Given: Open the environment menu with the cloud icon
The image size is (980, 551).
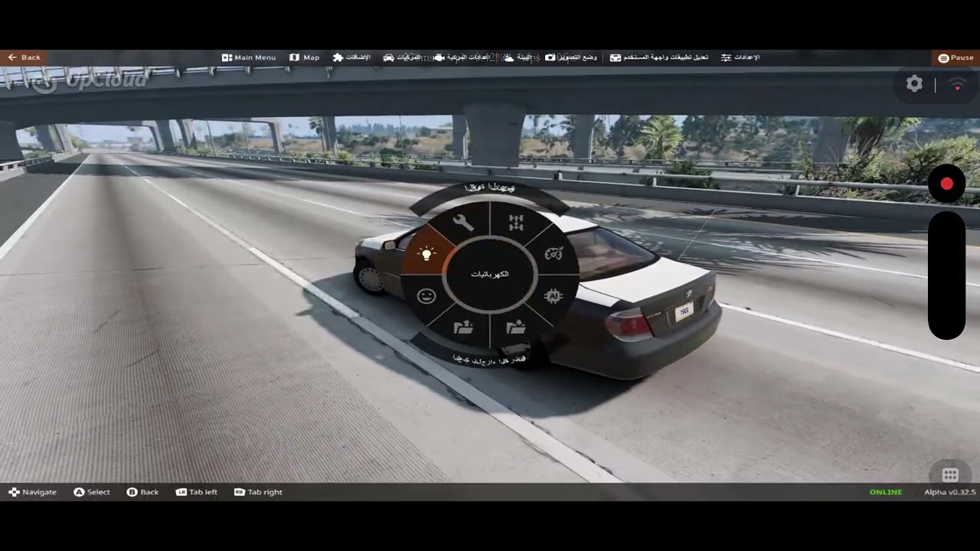Looking at the screenshot, I should pyautogui.click(x=518, y=57).
